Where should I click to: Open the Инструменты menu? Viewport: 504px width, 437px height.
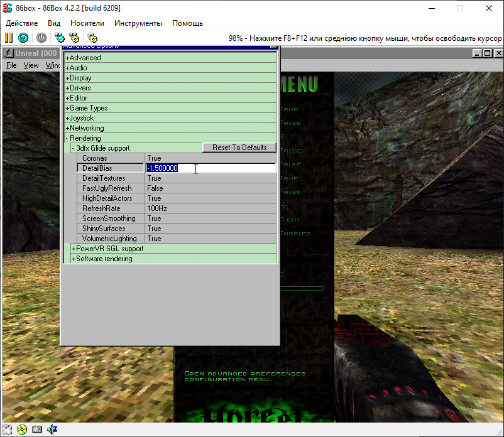[138, 23]
